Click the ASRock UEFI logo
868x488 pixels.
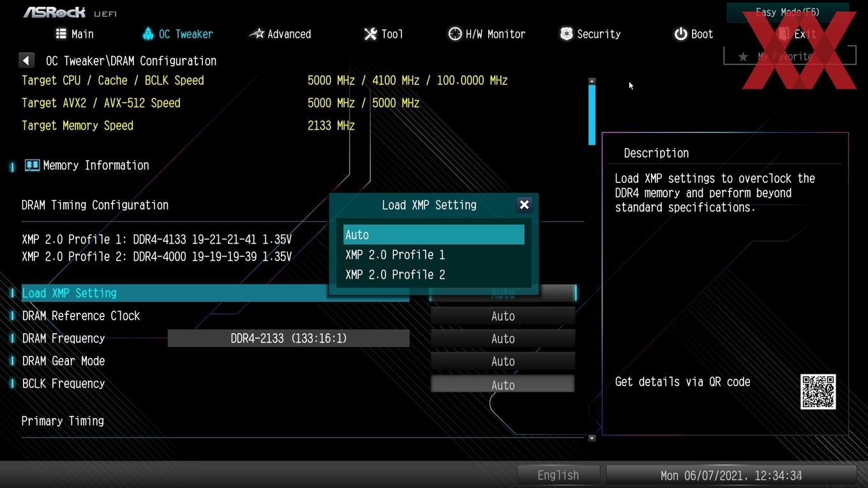pyautogui.click(x=70, y=12)
